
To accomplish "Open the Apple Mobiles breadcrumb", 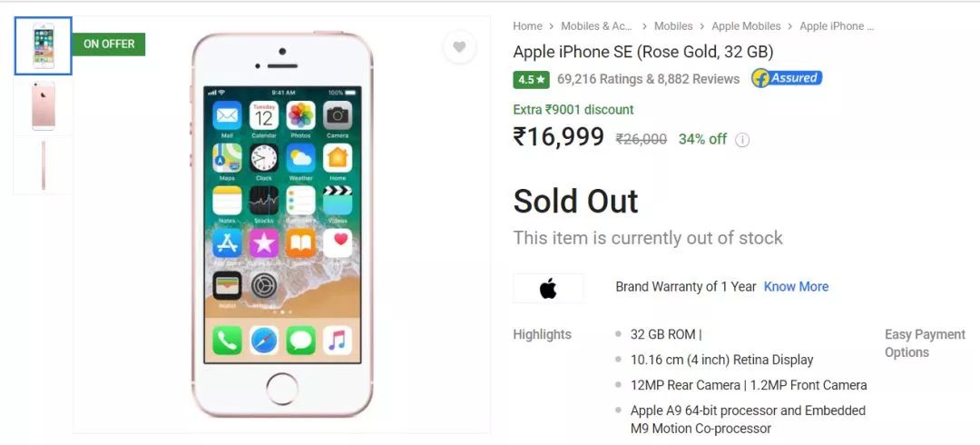I will point(746,26).
